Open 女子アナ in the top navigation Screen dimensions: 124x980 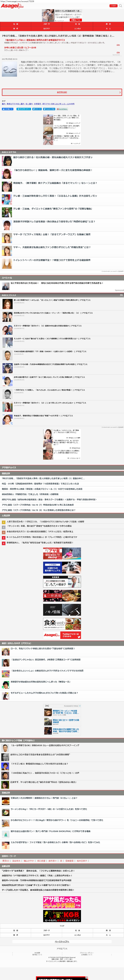tap(47, 29)
